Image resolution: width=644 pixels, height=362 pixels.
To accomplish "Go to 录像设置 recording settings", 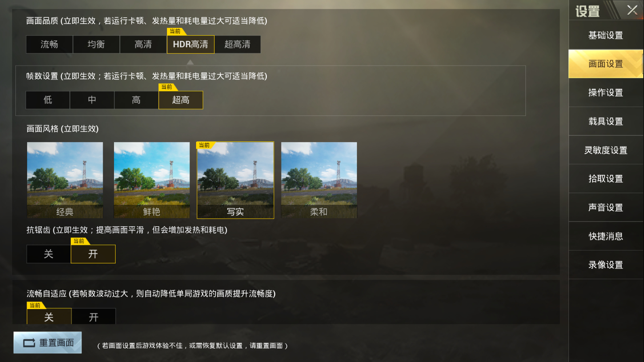I will click(606, 265).
